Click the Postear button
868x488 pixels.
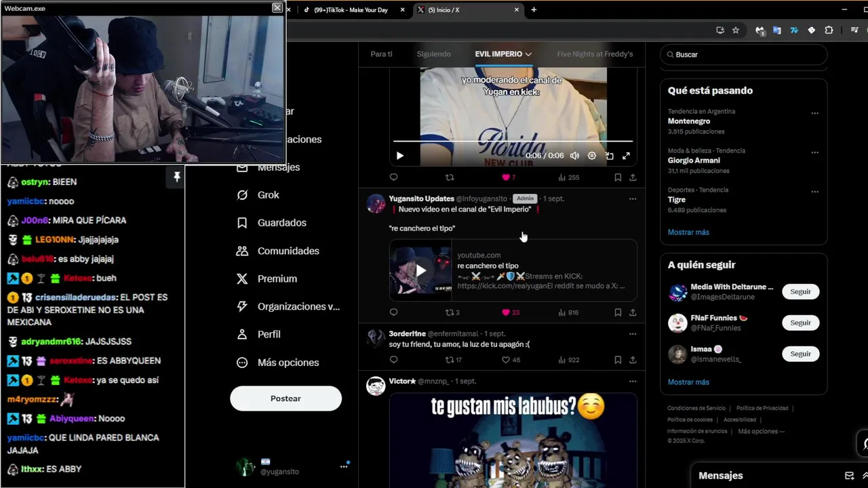click(285, 399)
